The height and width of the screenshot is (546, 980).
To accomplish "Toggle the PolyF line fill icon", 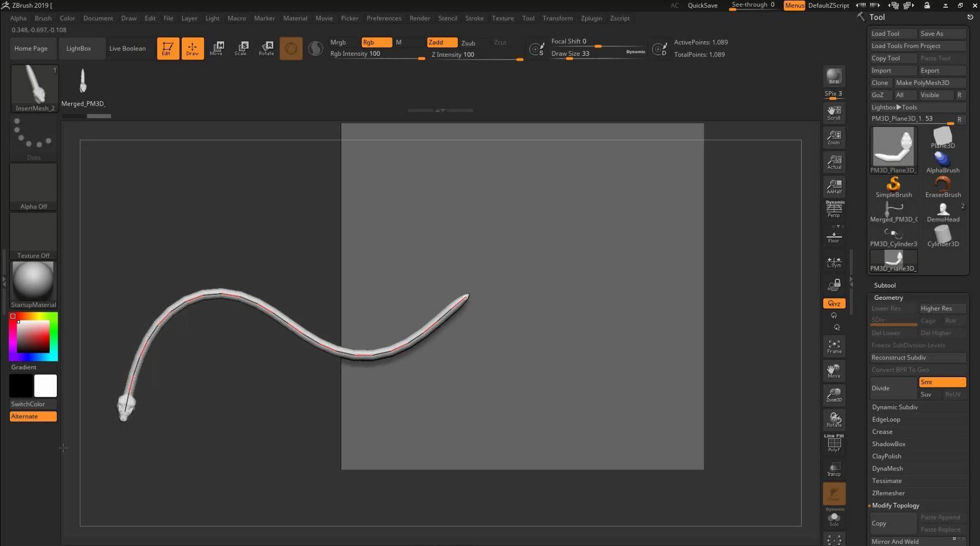I will pos(834,443).
